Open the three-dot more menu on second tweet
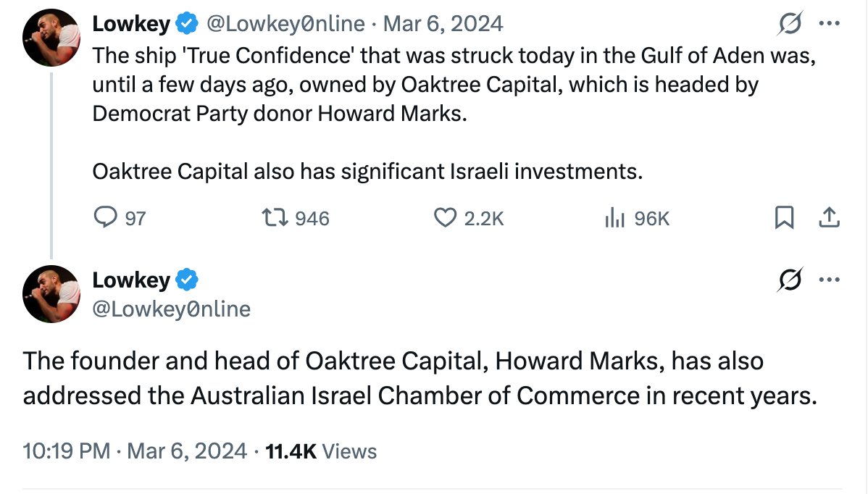The width and height of the screenshot is (868, 494). point(830,280)
